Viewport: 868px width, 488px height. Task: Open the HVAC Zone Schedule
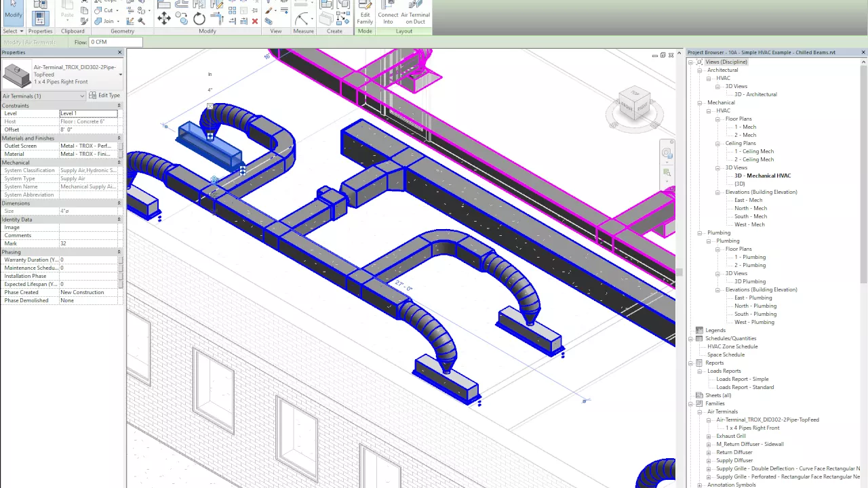coord(732,346)
